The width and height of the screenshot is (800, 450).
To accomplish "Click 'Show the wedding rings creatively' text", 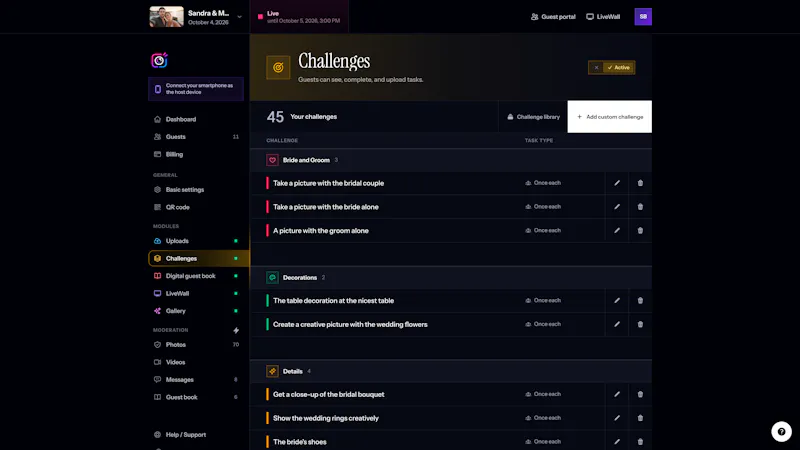I will 326,418.
